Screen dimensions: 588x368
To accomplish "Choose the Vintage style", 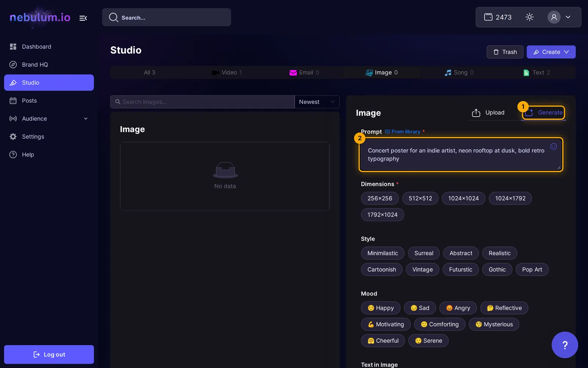I will pos(422,270).
